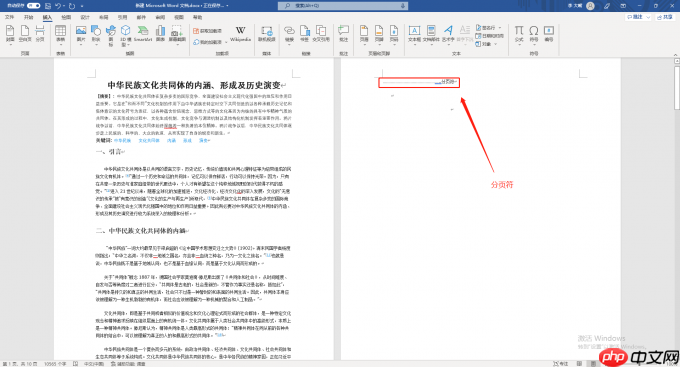
Task: Click the accessibility (辅助功能) status entry
Action: (128, 364)
